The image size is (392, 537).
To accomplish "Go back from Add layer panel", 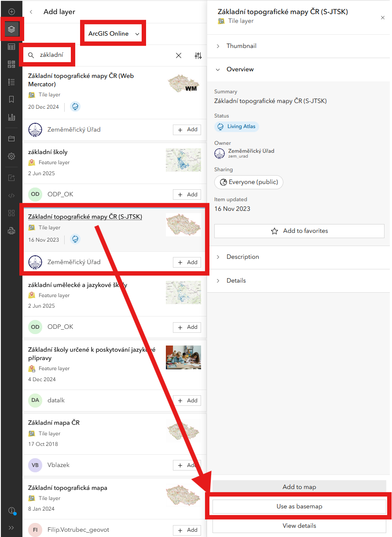I will tap(31, 12).
